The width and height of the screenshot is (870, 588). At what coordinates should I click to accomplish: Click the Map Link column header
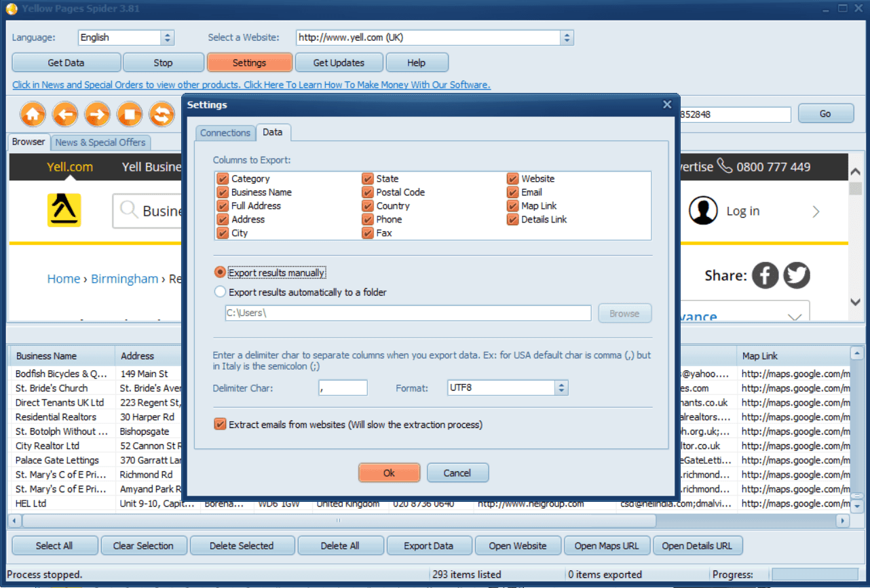(793, 355)
